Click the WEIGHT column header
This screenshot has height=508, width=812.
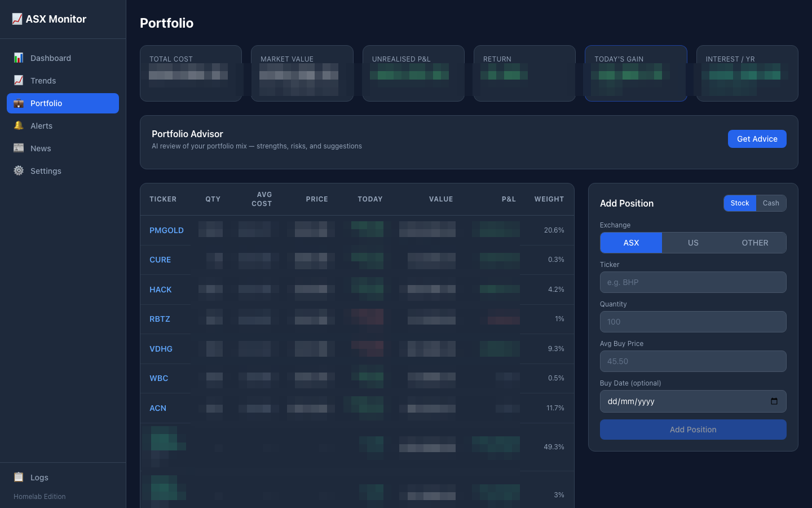tap(549, 199)
